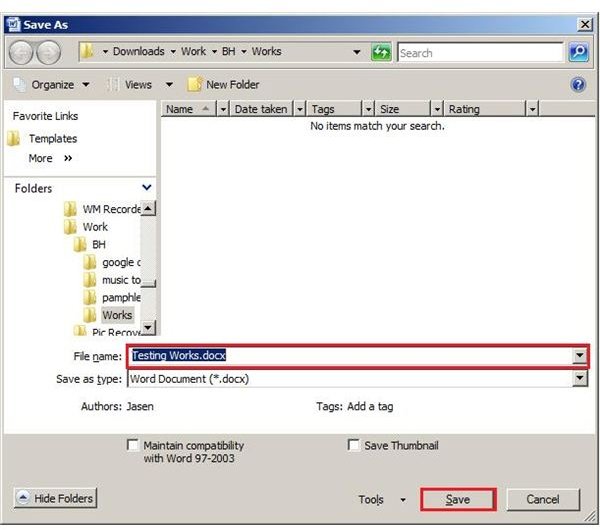Open the Name column filter dropdown

pos(223,109)
